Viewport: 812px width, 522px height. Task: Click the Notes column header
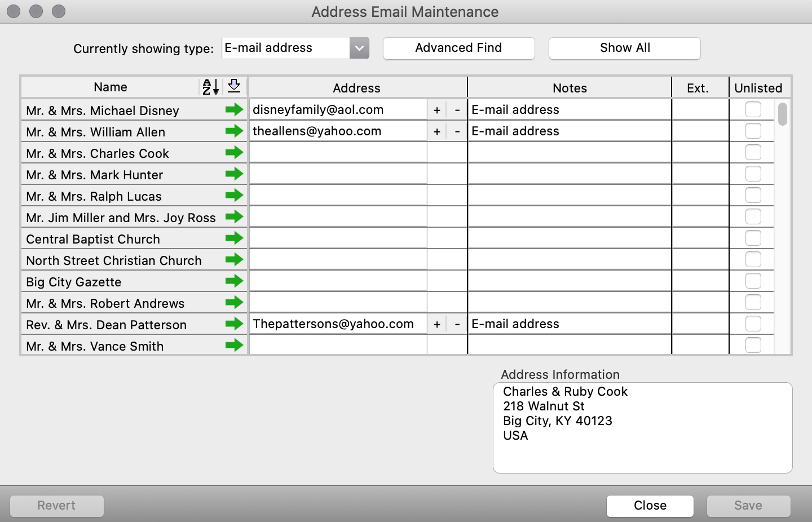tap(570, 88)
